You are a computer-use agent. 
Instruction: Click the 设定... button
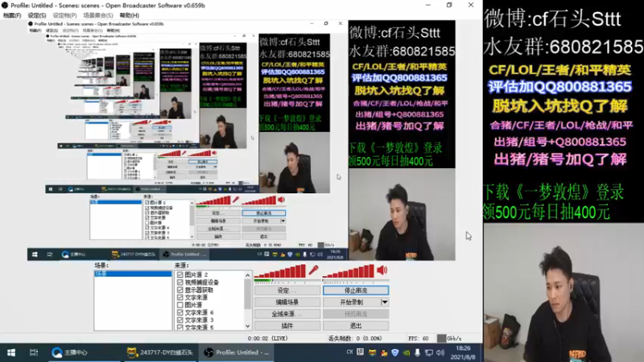point(287,290)
